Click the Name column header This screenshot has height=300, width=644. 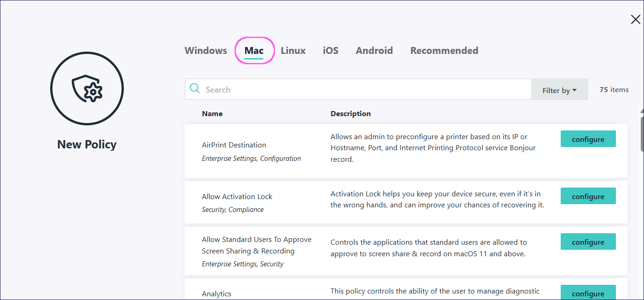[212, 113]
